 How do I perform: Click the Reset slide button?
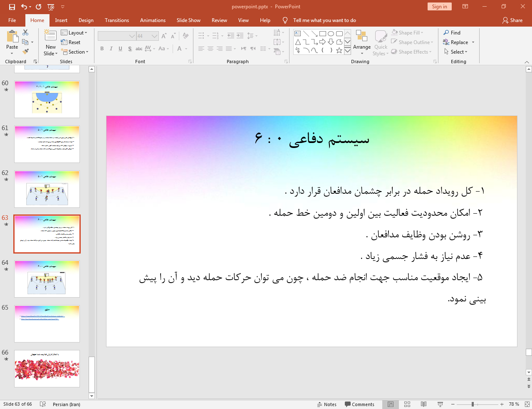point(71,42)
